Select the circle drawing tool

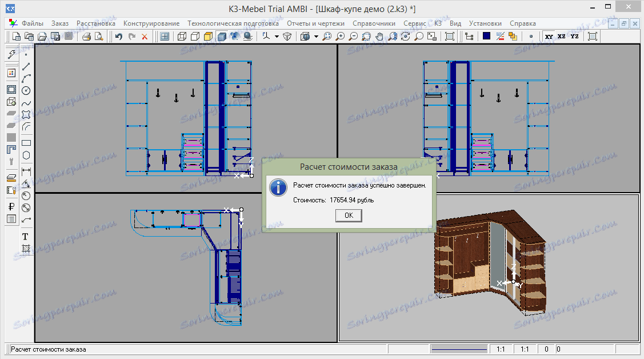tap(26, 90)
